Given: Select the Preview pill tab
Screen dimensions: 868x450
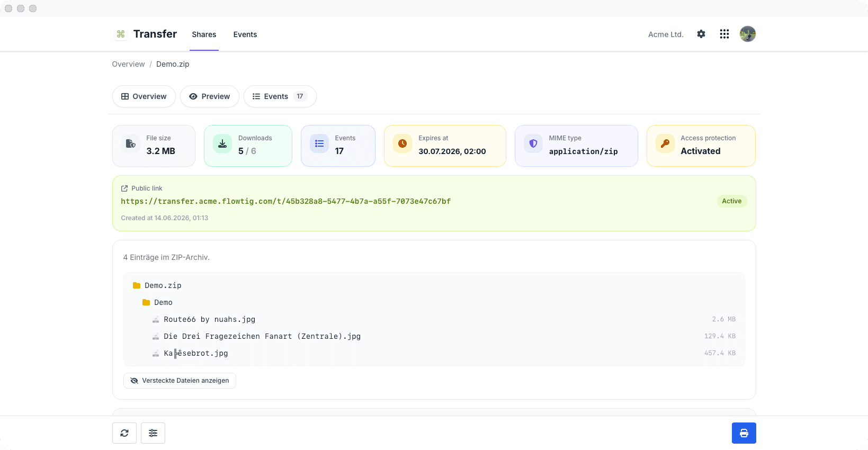Looking at the screenshot, I should click(x=210, y=96).
